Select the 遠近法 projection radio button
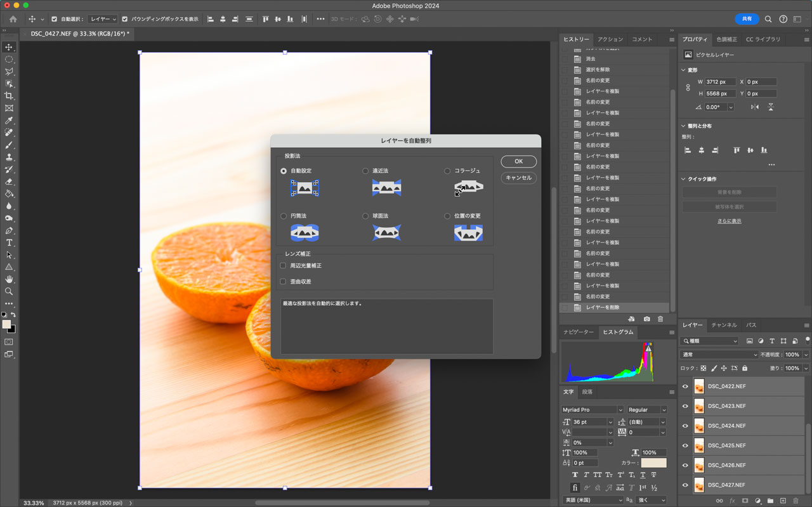The image size is (812, 507). [365, 171]
